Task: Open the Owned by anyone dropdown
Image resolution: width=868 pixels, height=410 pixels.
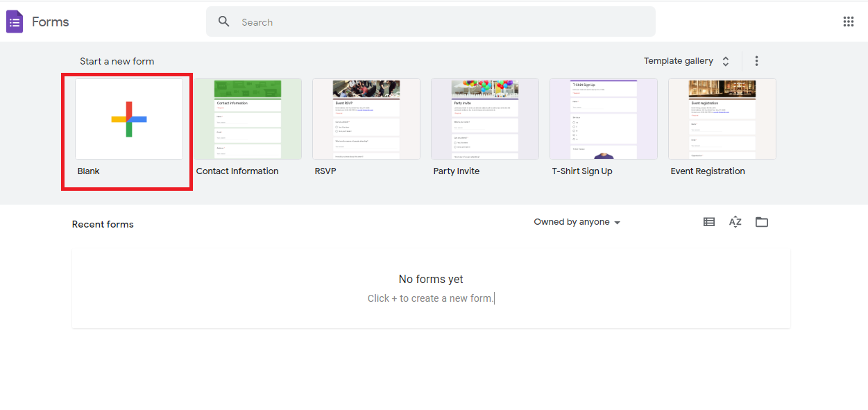Action: pos(577,222)
